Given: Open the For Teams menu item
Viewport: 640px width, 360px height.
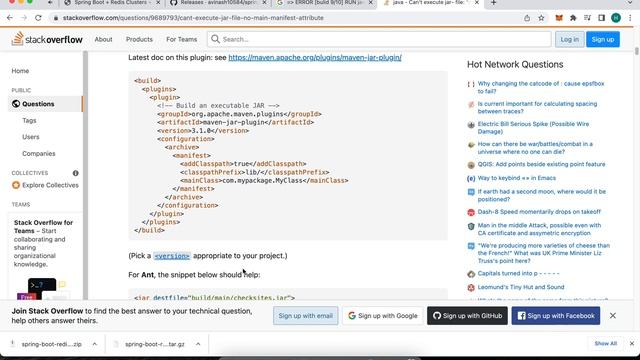Looking at the screenshot, I should point(182,39).
